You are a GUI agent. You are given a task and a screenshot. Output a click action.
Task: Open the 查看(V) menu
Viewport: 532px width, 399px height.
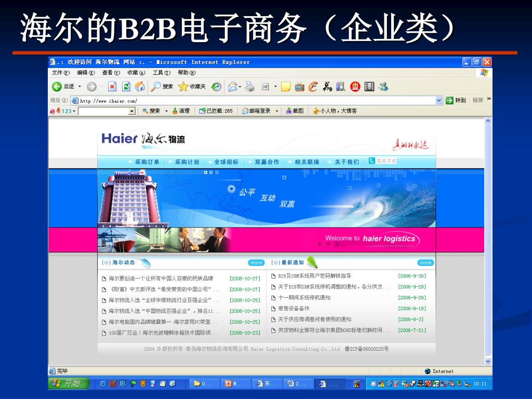(x=111, y=73)
